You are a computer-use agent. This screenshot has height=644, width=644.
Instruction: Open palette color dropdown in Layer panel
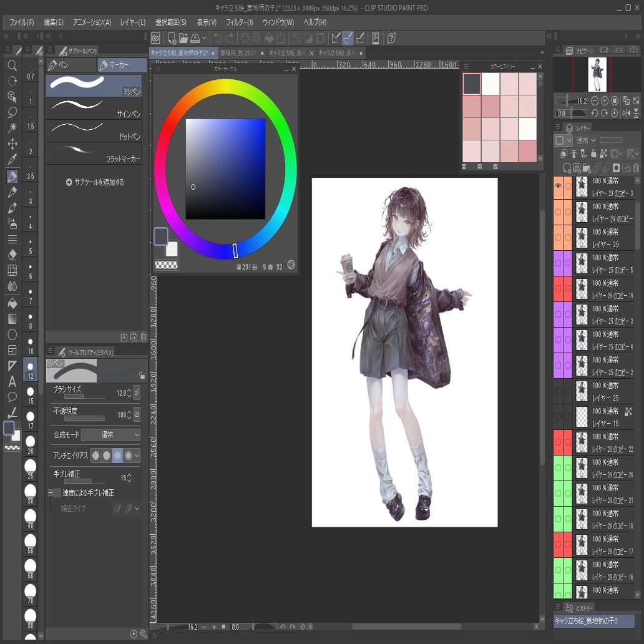tap(563, 140)
